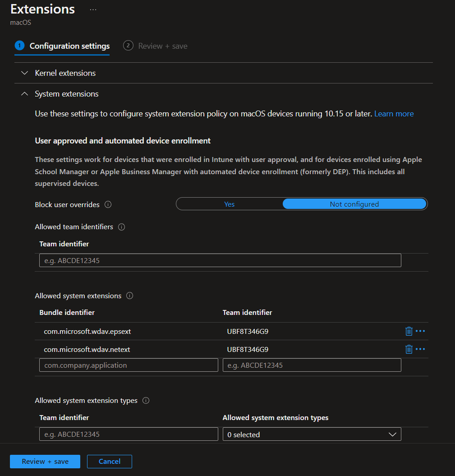
Task: Click info icon beside Allowed system extension types
Action: (x=146, y=401)
